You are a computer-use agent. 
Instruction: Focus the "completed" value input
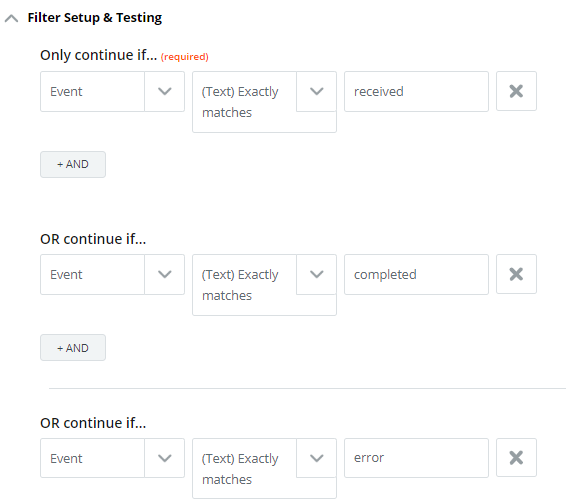click(x=416, y=274)
